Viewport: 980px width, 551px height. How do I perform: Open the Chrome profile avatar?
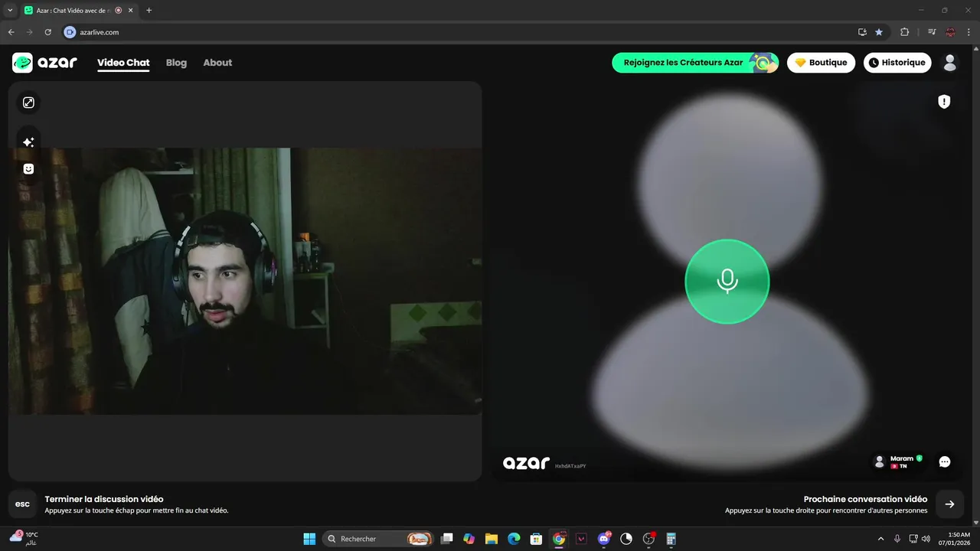[950, 32]
